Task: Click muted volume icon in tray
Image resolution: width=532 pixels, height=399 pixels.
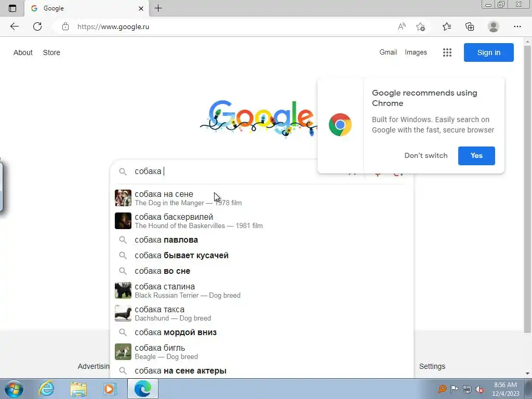Action: (480, 389)
